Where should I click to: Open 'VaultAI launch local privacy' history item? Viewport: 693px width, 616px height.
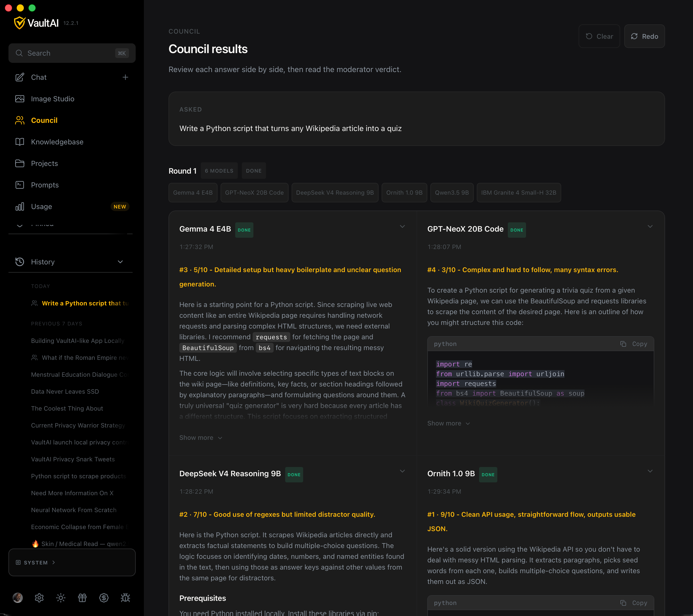click(x=80, y=442)
